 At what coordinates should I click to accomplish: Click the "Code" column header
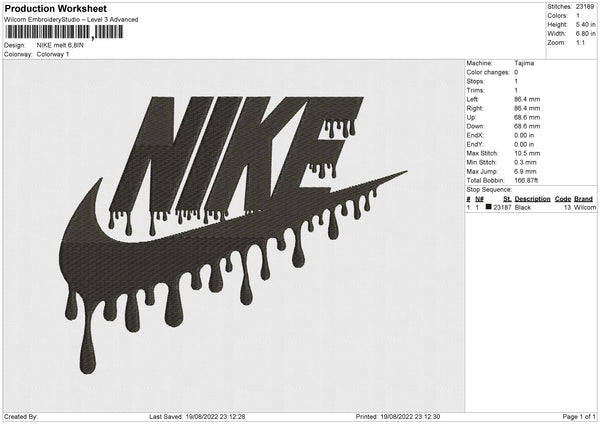(563, 199)
